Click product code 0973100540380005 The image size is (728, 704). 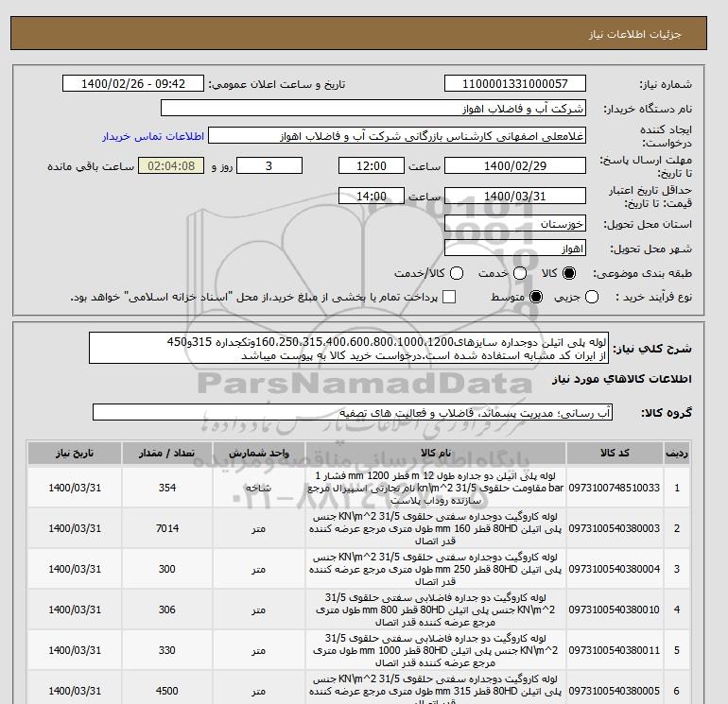tap(615, 691)
